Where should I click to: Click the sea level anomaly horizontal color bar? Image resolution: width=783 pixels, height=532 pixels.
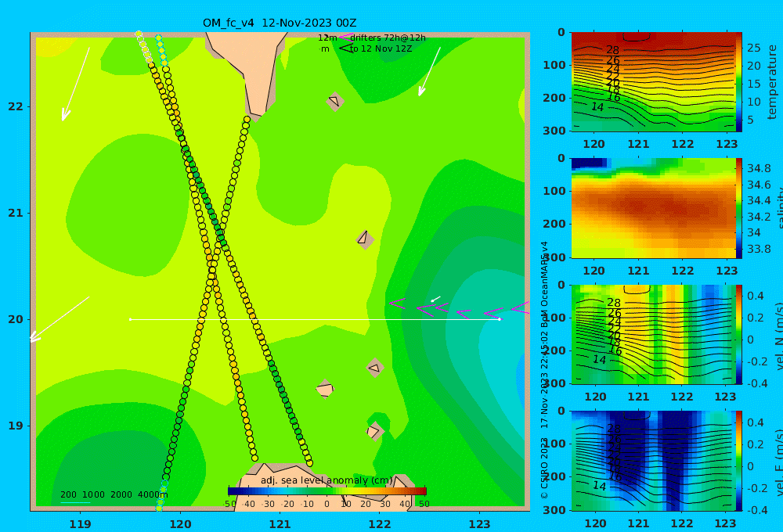327,491
